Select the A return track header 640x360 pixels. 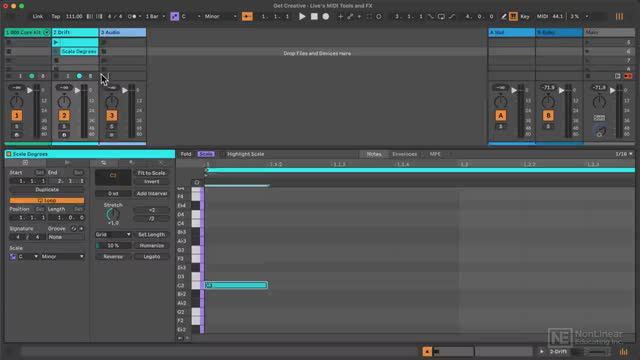click(511, 32)
